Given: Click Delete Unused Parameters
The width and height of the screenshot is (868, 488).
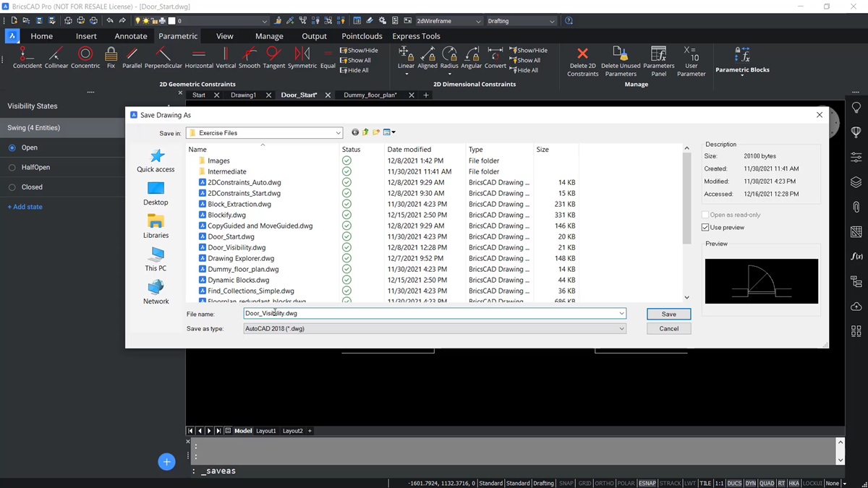Looking at the screenshot, I should click(621, 61).
